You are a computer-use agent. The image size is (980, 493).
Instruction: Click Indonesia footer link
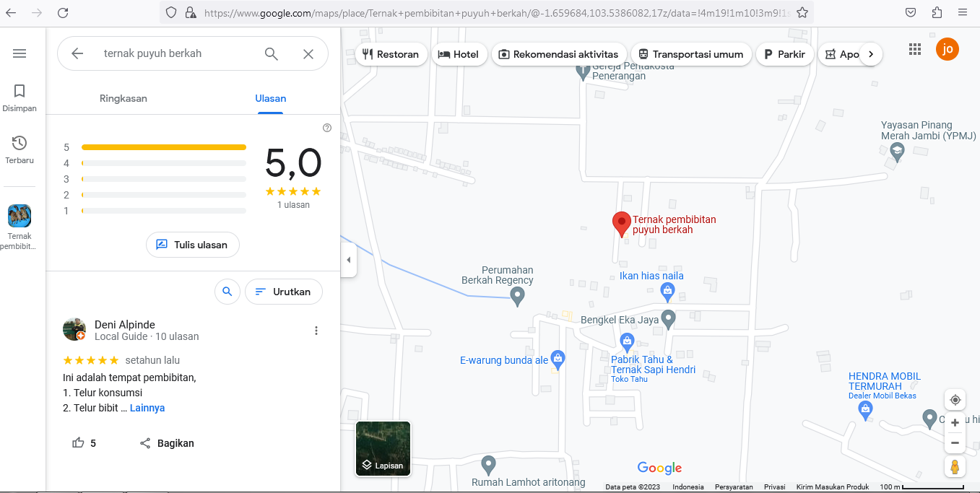[x=688, y=487]
